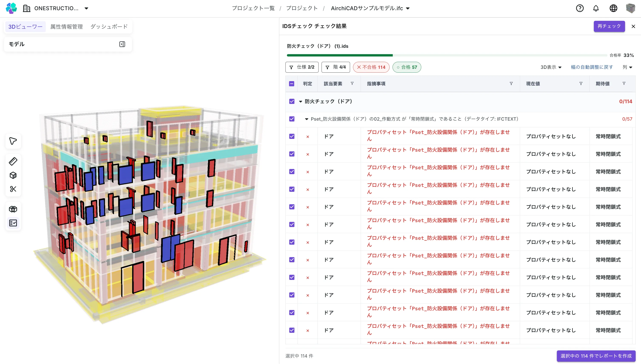641x364 pixels.
Task: Open the 列 columns dropdown
Action: pyautogui.click(x=627, y=67)
